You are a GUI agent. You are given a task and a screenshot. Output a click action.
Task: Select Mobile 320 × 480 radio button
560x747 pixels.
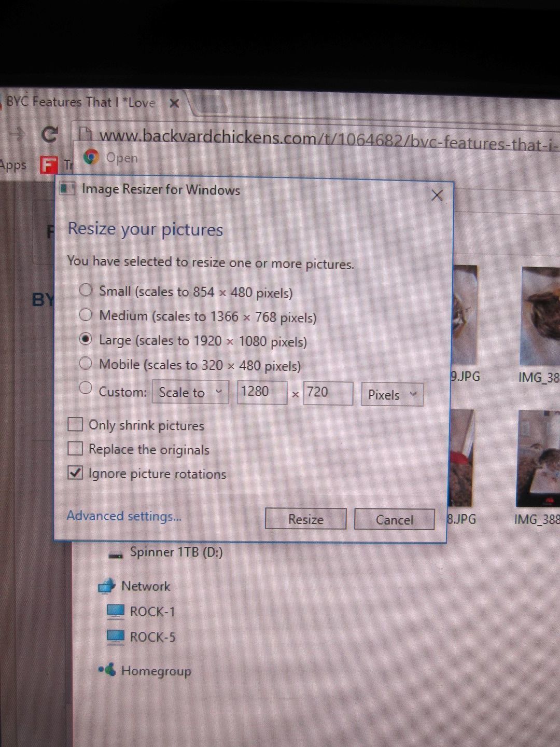coord(86,363)
